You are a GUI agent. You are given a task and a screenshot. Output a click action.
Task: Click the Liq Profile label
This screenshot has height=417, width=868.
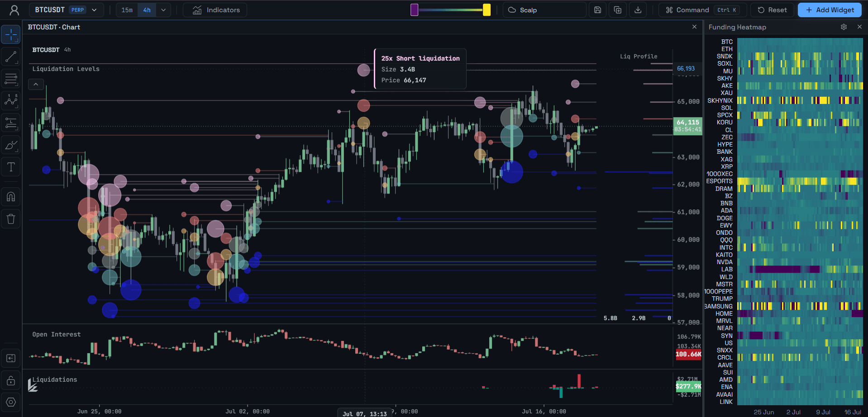639,57
